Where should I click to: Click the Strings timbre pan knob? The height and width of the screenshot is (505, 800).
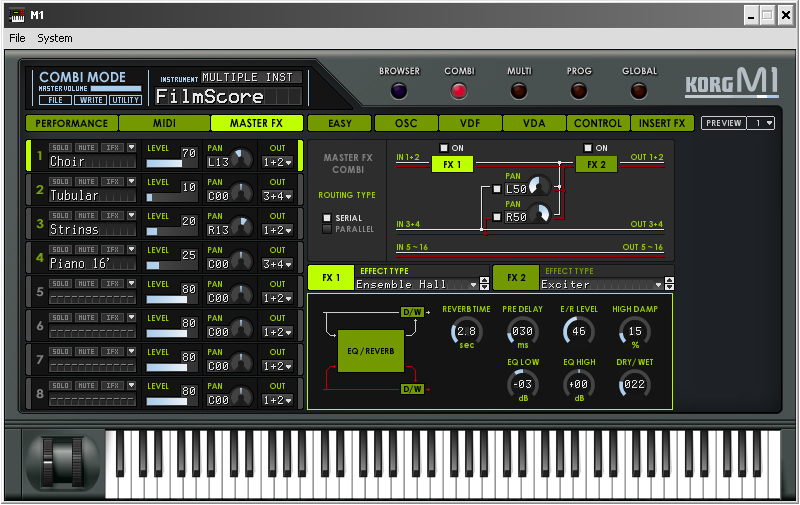coord(242,226)
